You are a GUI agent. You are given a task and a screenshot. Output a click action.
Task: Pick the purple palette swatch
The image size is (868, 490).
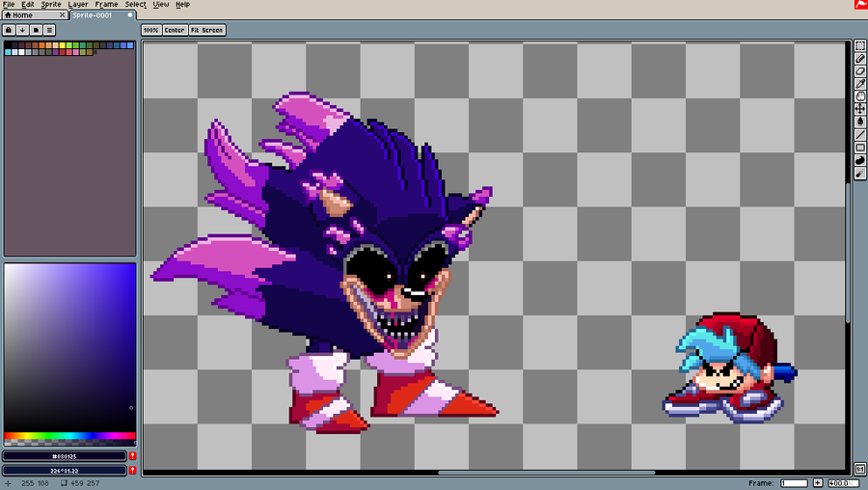coord(55,52)
